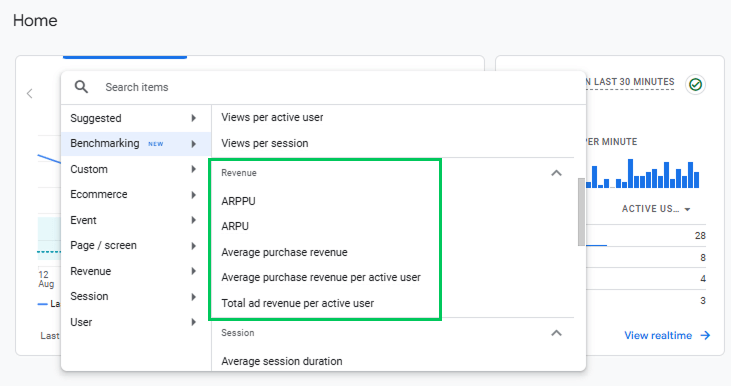Click the search magnifier icon
The image size is (731, 386).
coord(82,87)
